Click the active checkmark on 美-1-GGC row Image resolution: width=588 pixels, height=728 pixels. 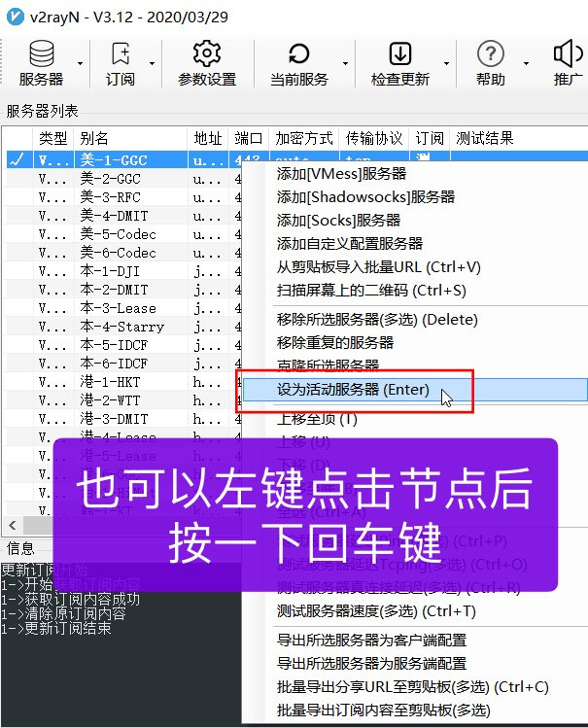17,160
